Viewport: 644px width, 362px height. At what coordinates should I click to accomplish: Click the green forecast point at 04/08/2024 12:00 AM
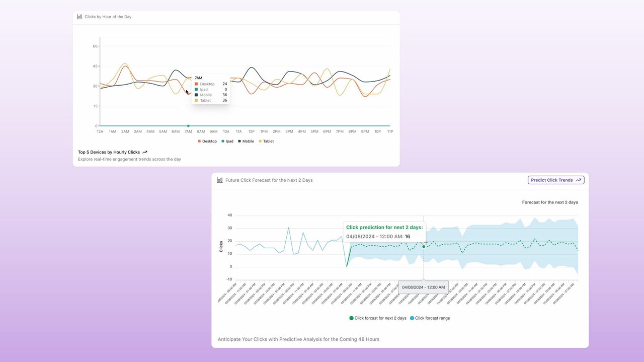point(424,246)
